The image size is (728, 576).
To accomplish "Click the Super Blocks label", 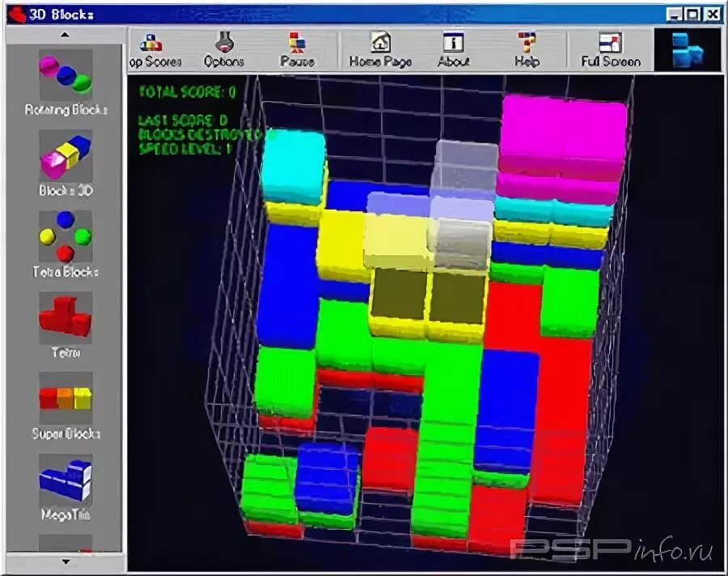I will point(66,434).
